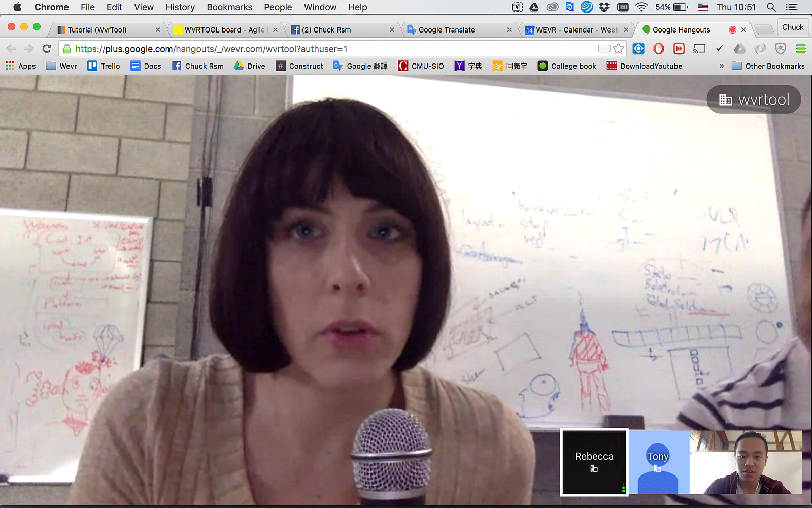This screenshot has width=812, height=508.
Task: Click the red fast-forward extension icon
Action: [679, 49]
